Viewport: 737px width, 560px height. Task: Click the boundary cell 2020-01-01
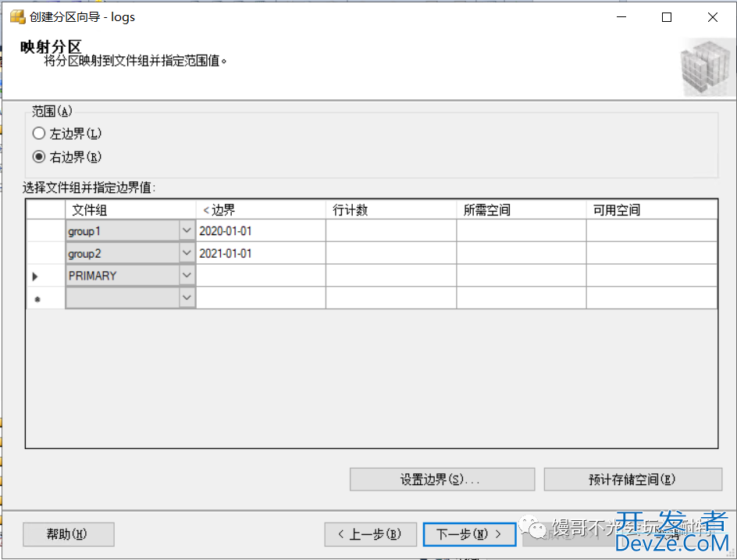[261, 230]
